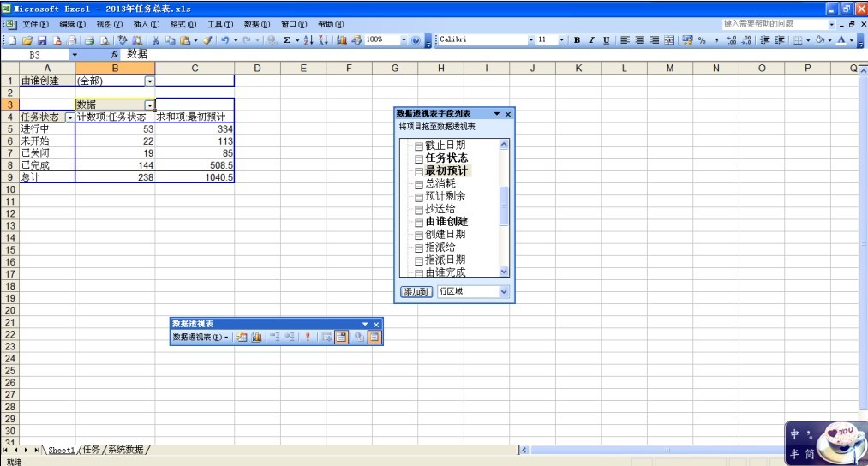Click the Merge and Center icon
This screenshot has width=868, height=466.
(x=668, y=40)
